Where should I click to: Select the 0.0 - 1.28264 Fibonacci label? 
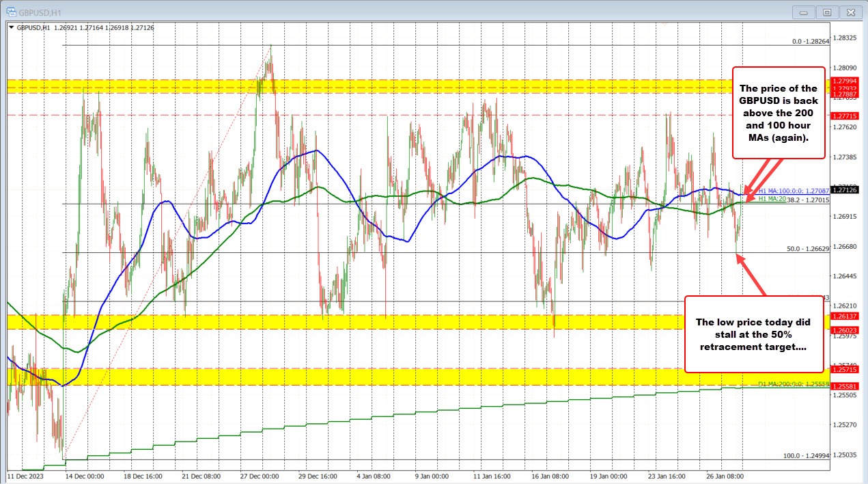811,41
